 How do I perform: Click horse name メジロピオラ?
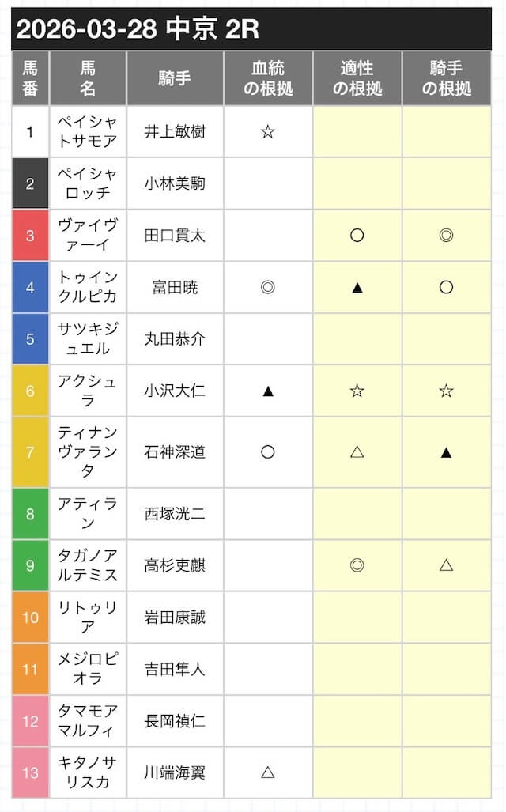click(x=88, y=669)
